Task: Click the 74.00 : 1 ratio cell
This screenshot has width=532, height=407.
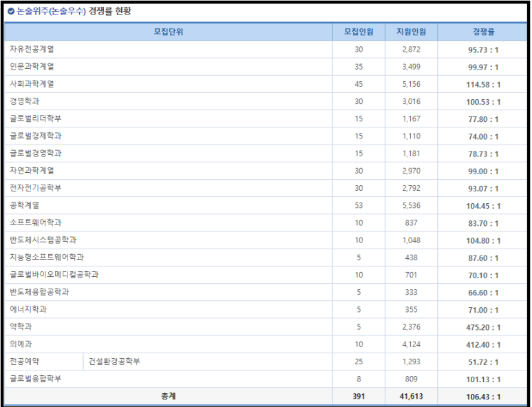Action: click(x=483, y=136)
